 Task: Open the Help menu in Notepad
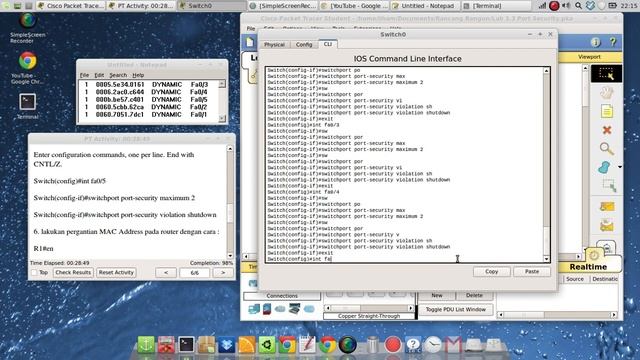click(x=138, y=75)
